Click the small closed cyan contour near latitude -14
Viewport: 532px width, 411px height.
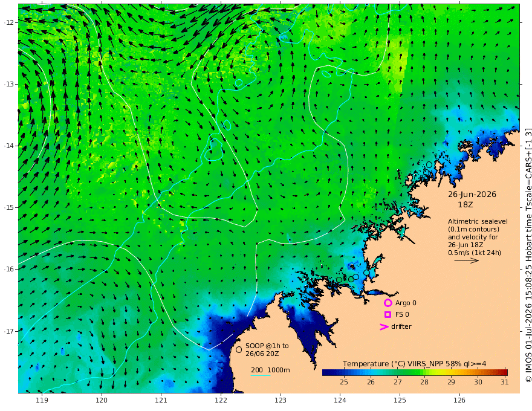pyautogui.click(x=213, y=148)
